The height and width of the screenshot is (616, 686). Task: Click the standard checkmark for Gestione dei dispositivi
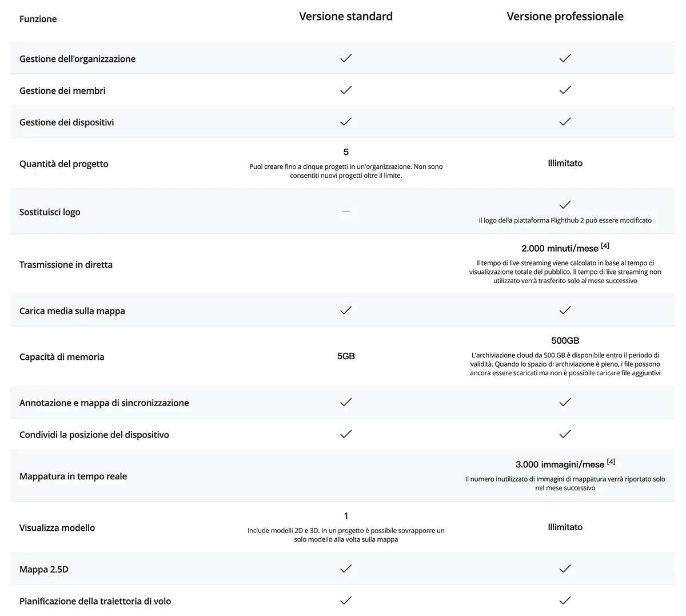click(x=346, y=122)
